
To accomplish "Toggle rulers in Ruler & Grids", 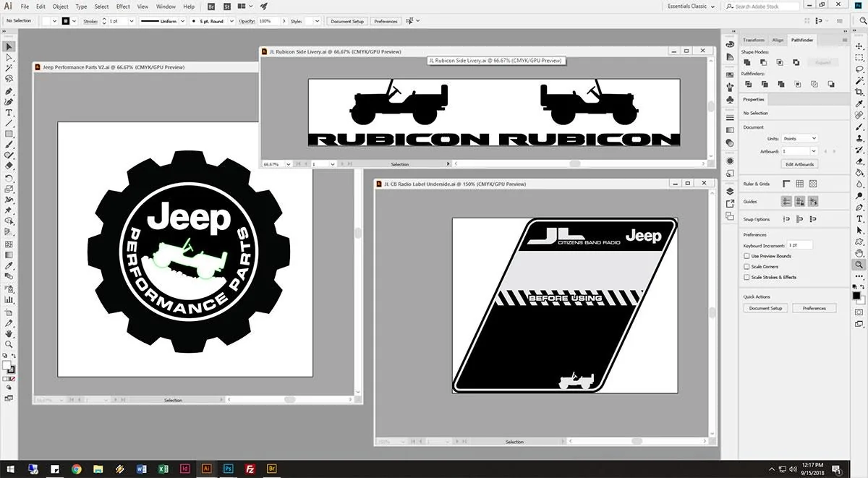I will [786, 184].
